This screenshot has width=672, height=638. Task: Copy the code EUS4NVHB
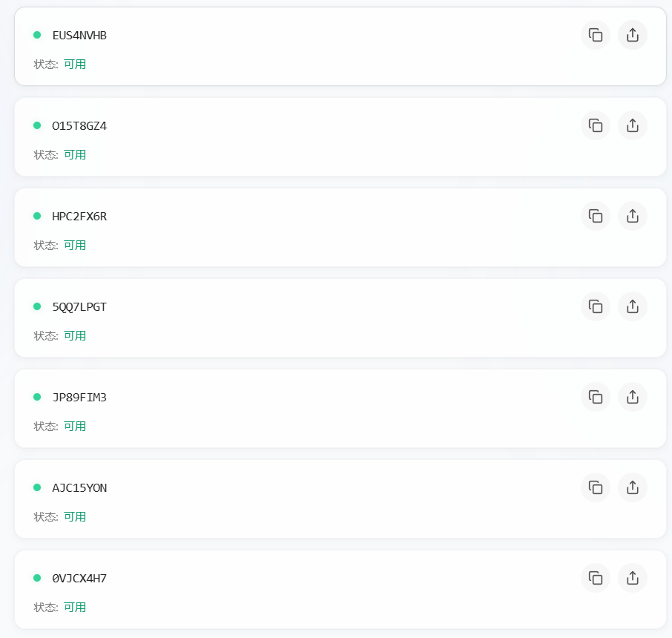(595, 35)
